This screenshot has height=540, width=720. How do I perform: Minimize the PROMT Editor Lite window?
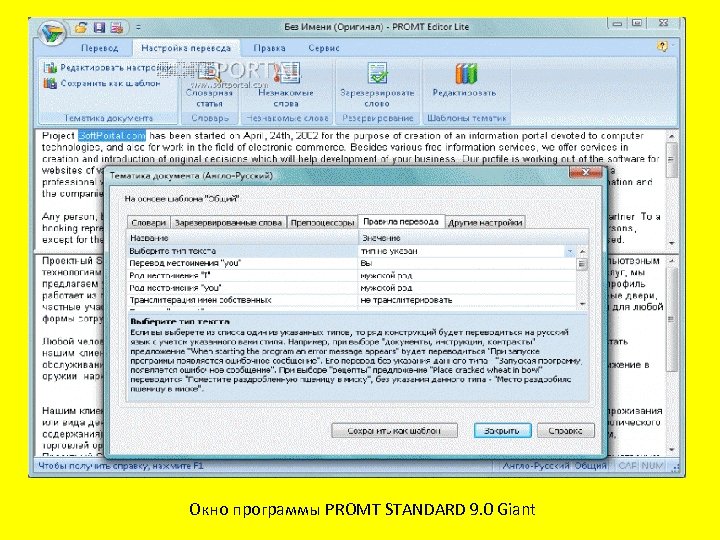(x=617, y=23)
